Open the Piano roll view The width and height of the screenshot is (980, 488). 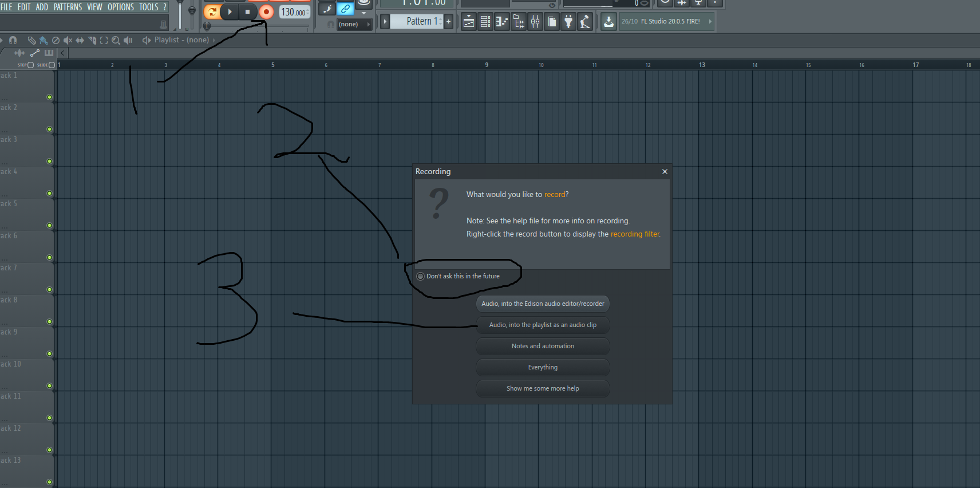click(x=502, y=22)
